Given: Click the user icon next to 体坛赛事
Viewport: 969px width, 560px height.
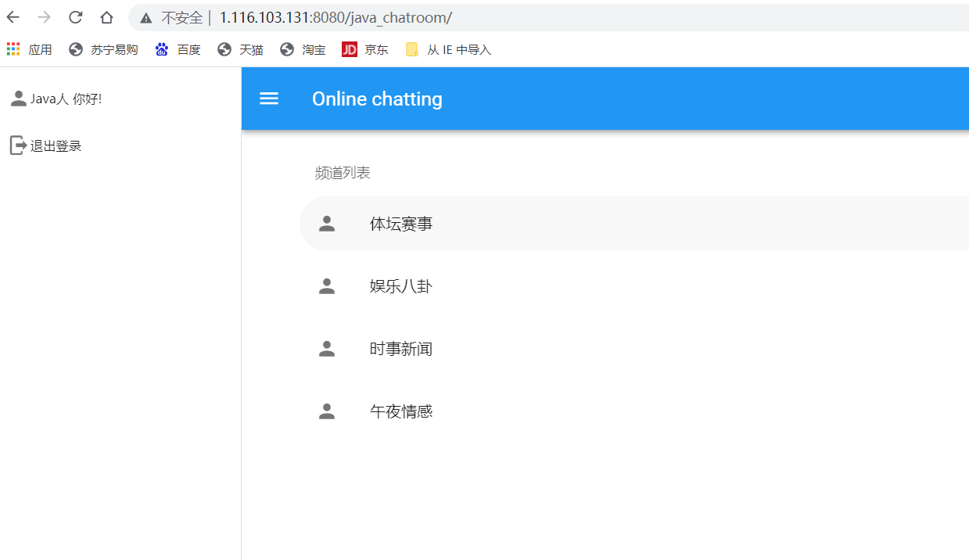Looking at the screenshot, I should pyautogui.click(x=326, y=223).
